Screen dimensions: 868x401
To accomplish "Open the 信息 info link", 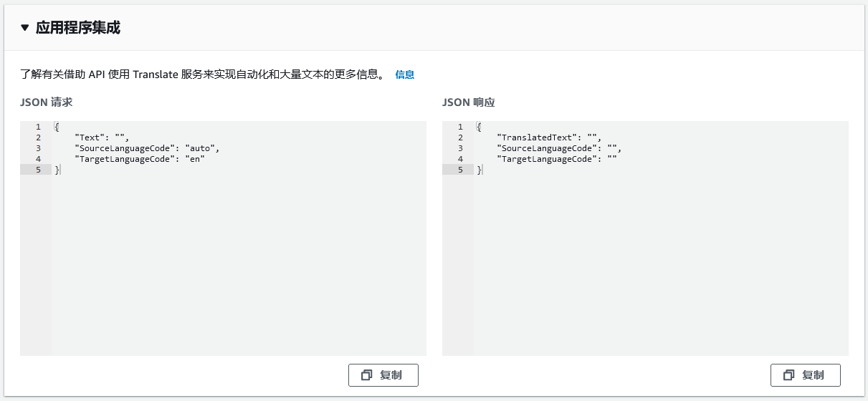I will pos(405,74).
